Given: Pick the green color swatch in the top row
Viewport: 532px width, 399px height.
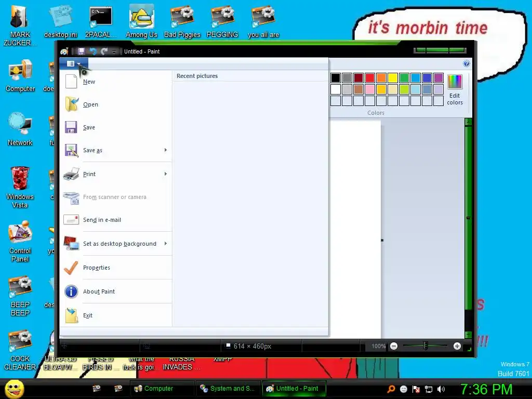Looking at the screenshot, I should coord(404,78).
